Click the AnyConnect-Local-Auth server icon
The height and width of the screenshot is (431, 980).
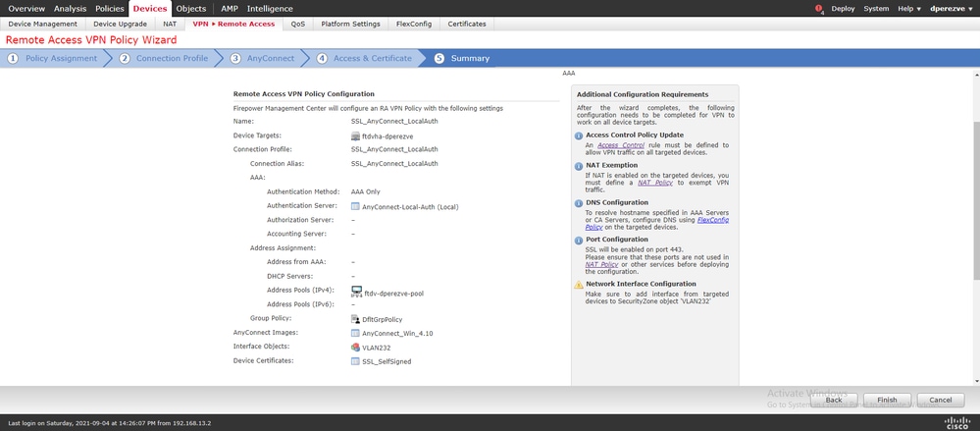[356, 206]
